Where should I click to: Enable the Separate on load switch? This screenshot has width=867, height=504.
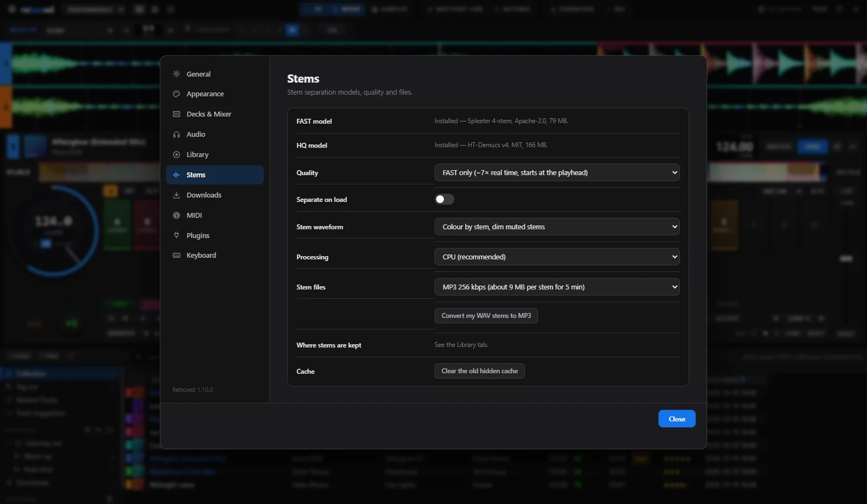tap(444, 199)
